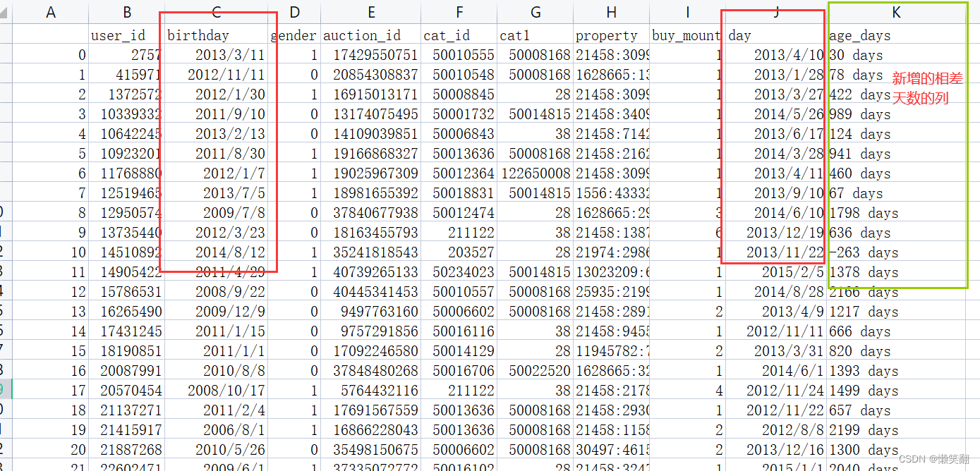The height and width of the screenshot is (471, 980).
Task: Select day cell 2015/2/5
Action: tap(776, 272)
